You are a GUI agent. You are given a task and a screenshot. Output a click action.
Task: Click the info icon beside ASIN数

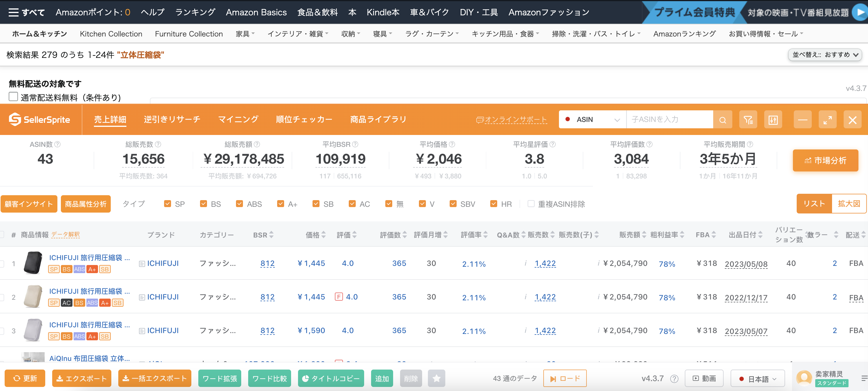click(58, 144)
